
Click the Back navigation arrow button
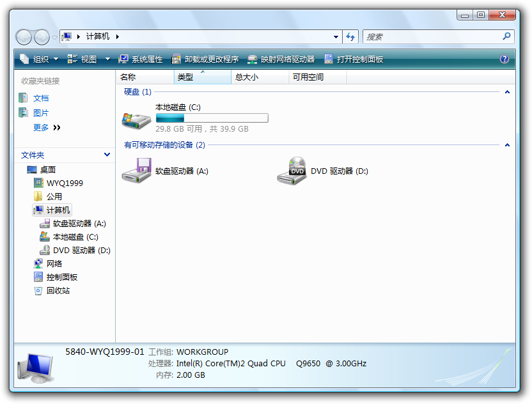pos(24,37)
